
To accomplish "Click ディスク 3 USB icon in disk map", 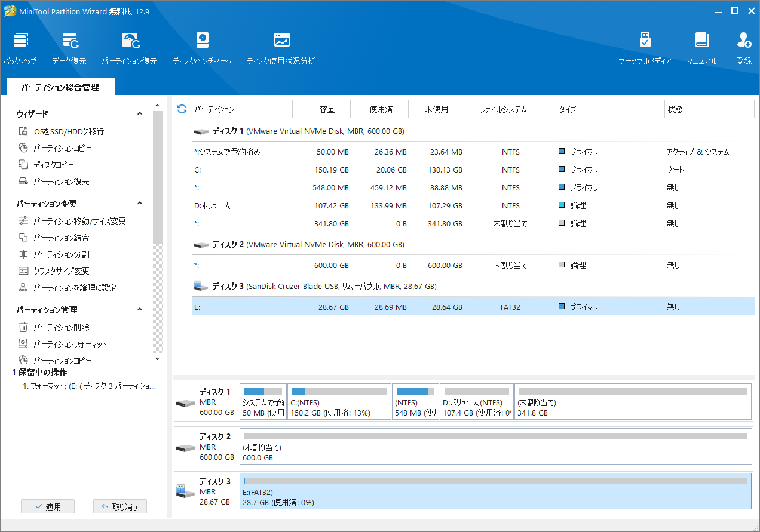I will (185, 492).
